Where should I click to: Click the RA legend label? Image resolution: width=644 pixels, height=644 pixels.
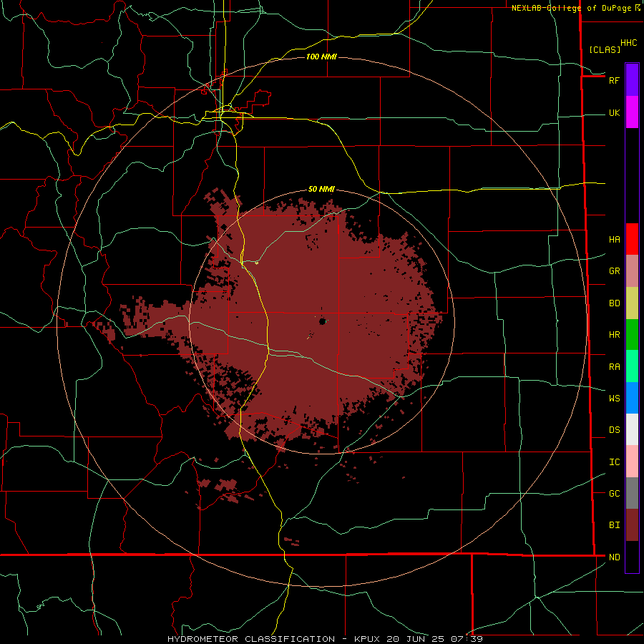[x=614, y=367]
